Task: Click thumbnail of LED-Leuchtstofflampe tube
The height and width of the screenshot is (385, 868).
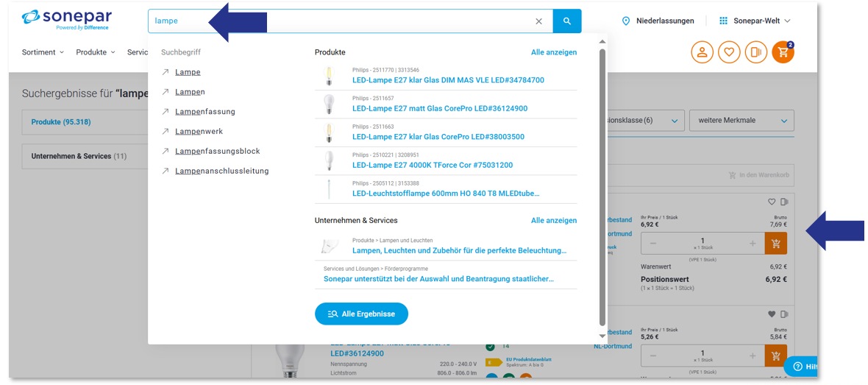Action: click(330, 189)
